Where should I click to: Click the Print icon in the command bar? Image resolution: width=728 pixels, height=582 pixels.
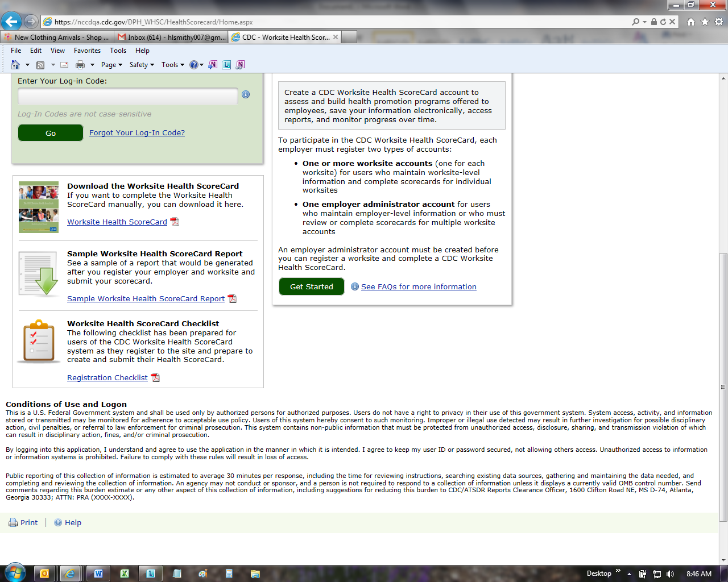click(80, 65)
